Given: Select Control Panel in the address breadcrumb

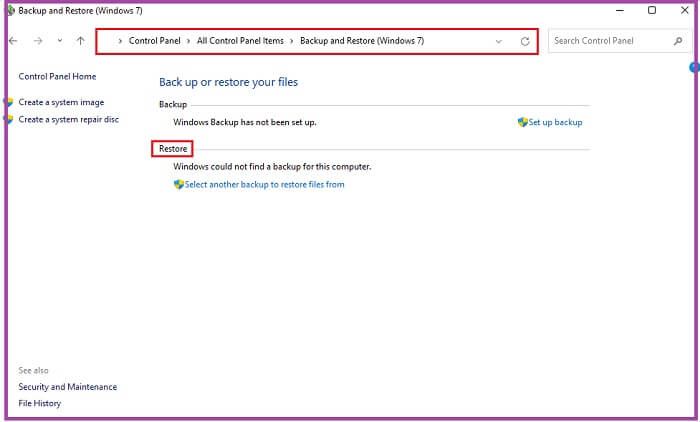Looking at the screenshot, I should 154,41.
